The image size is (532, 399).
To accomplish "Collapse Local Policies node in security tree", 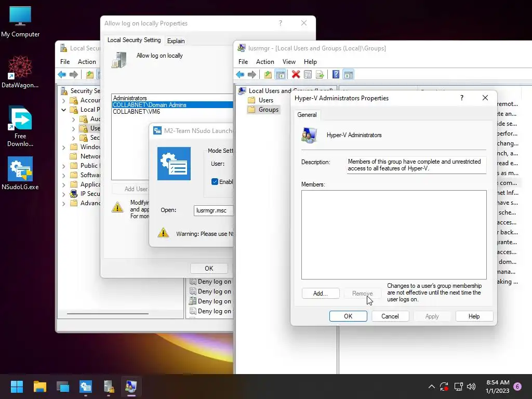I will (x=63, y=110).
